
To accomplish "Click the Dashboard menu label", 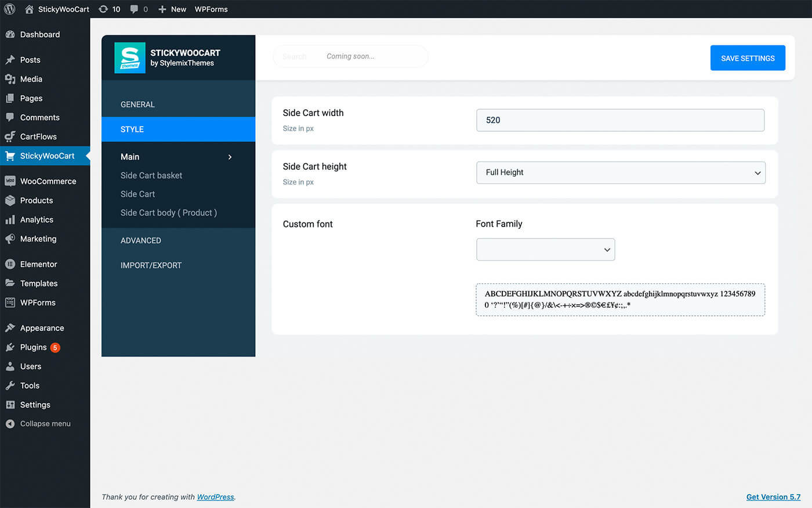I will pos(40,34).
